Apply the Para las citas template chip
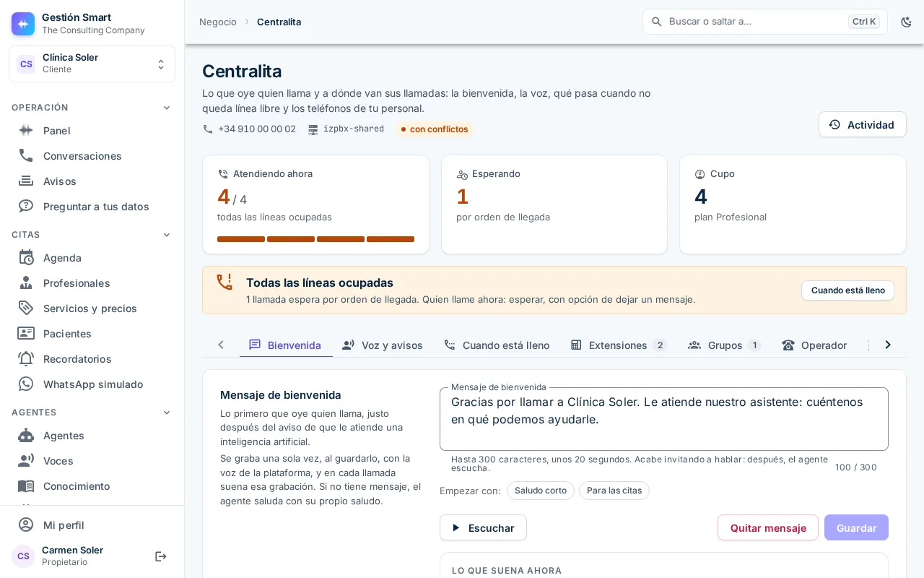924x578 pixels. [614, 491]
